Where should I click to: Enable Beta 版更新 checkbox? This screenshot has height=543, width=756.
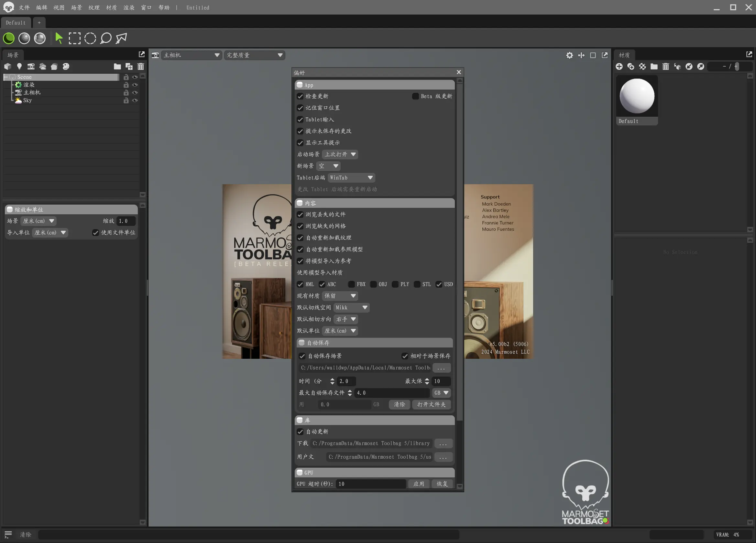tap(415, 96)
